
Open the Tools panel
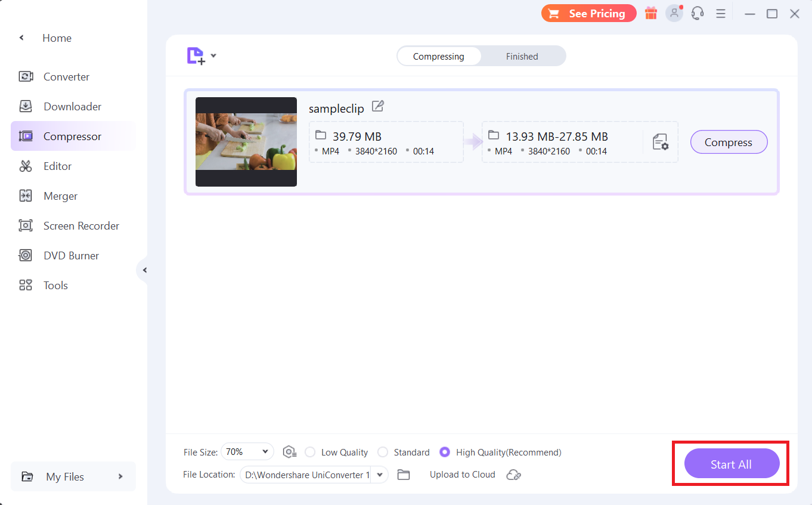coord(55,285)
